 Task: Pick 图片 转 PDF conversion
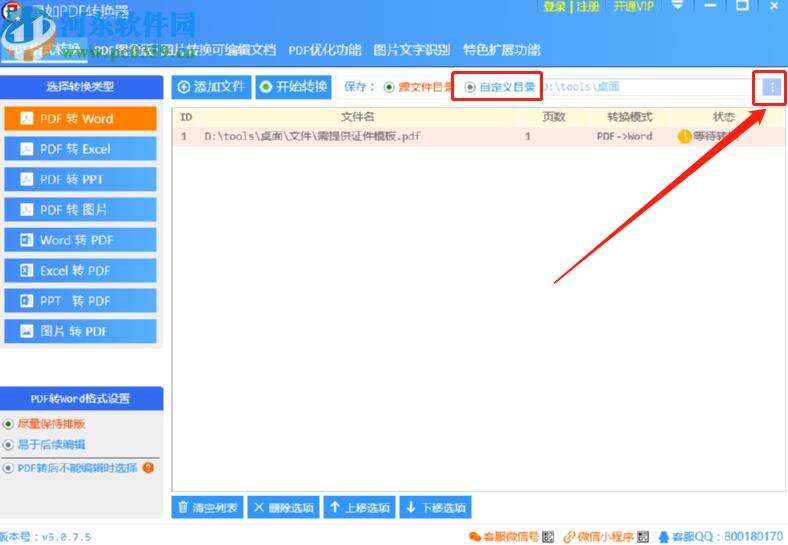(x=80, y=331)
